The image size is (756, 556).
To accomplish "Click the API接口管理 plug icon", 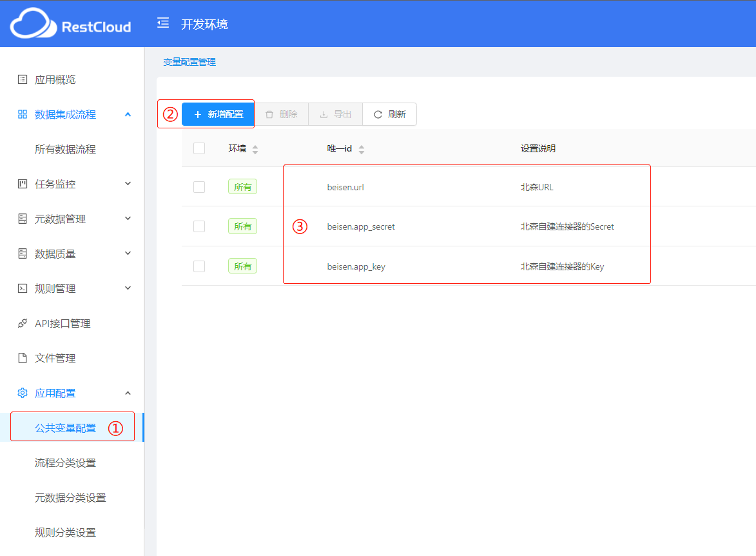I will tap(23, 323).
